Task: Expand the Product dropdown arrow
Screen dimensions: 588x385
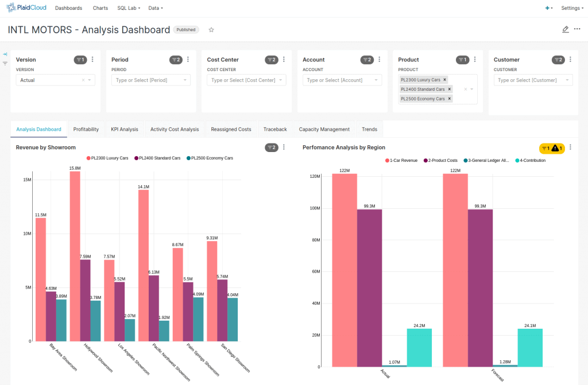Action: tap(472, 89)
